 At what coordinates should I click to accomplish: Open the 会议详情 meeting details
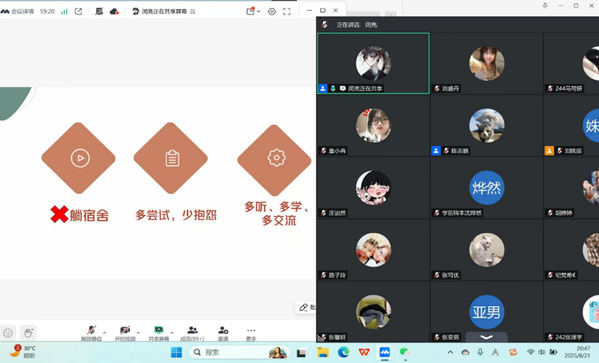pyautogui.click(x=18, y=11)
